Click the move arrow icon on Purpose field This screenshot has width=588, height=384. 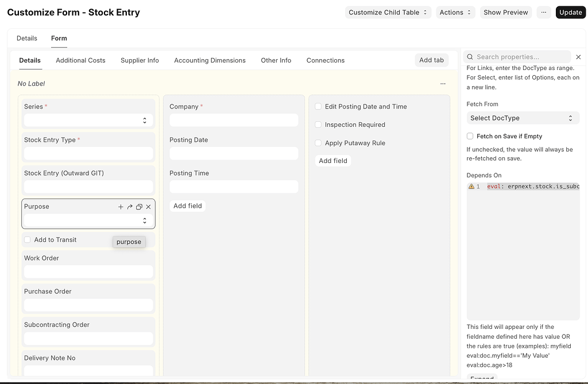click(x=129, y=207)
